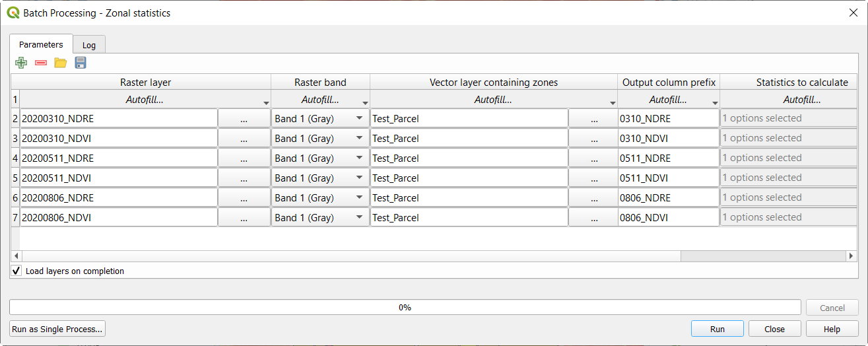
Task: Click the 0511_NDVI prefix input field
Action: tap(668, 178)
